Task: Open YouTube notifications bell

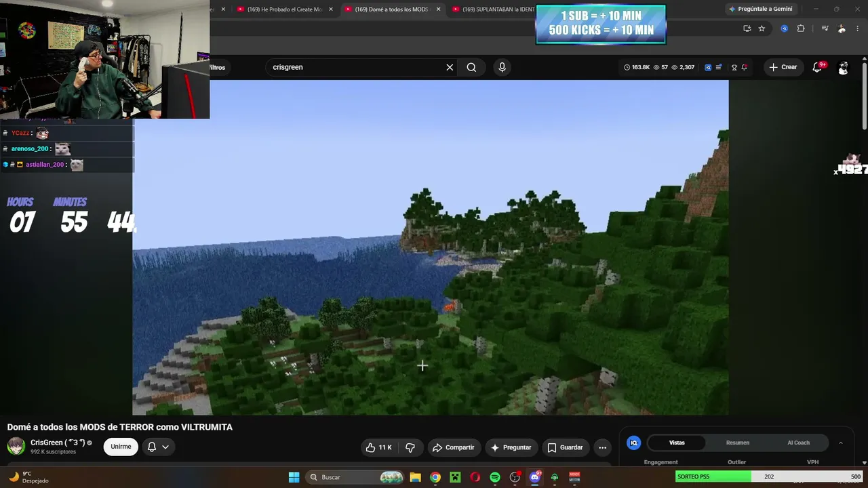Action: pyautogui.click(x=817, y=67)
